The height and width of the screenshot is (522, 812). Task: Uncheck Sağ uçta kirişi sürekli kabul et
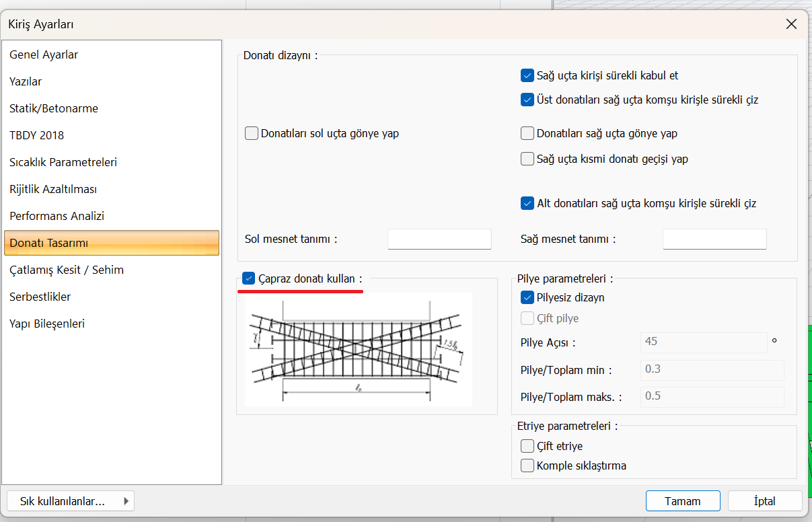527,75
